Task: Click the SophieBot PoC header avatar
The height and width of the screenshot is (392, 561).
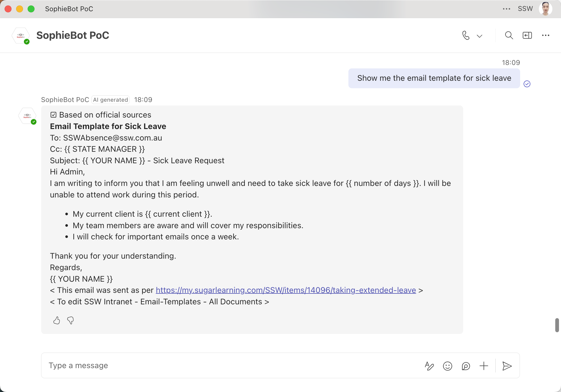Action: pos(21,36)
